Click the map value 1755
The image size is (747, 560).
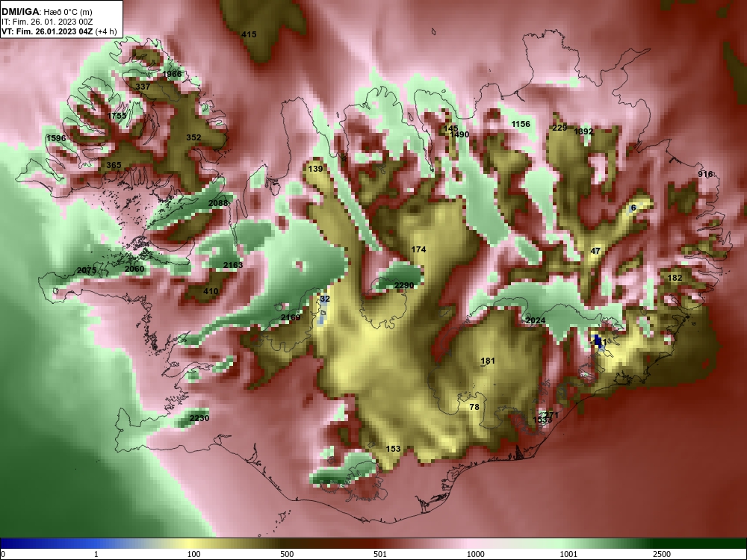point(117,116)
